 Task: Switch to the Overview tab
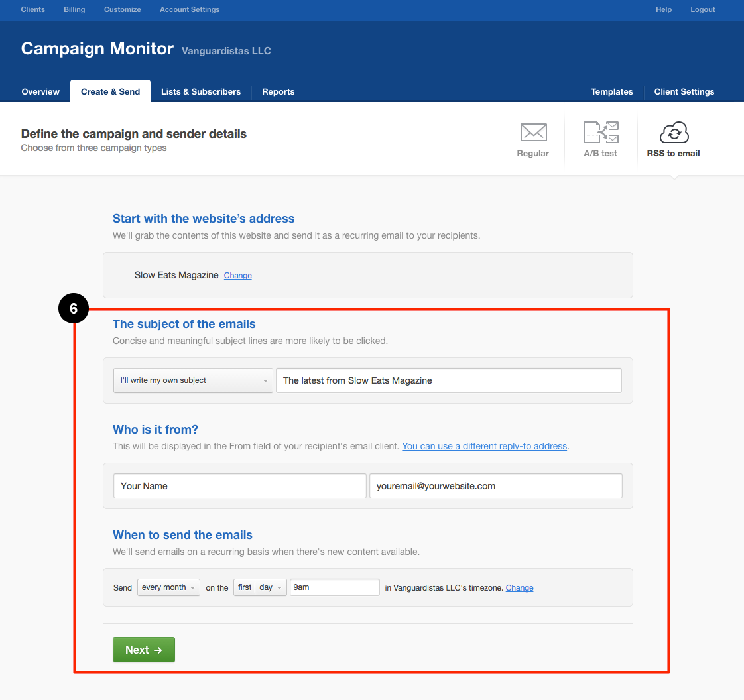[x=40, y=91]
